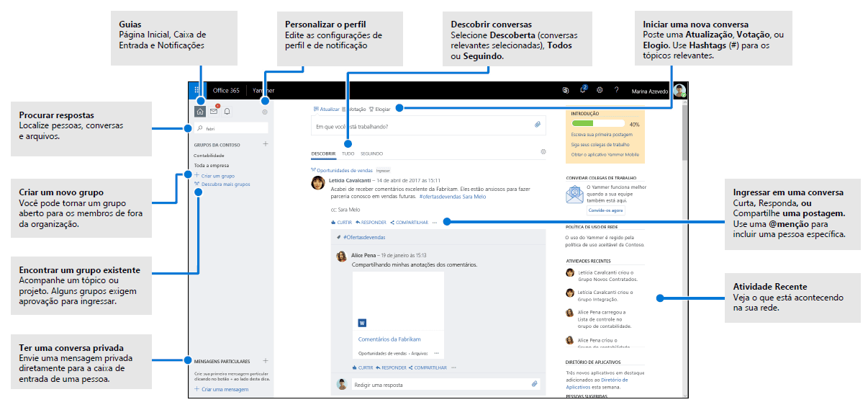The image size is (868, 410).
Task: Open the Comentários da Fabrikam document link
Action: pos(389,339)
